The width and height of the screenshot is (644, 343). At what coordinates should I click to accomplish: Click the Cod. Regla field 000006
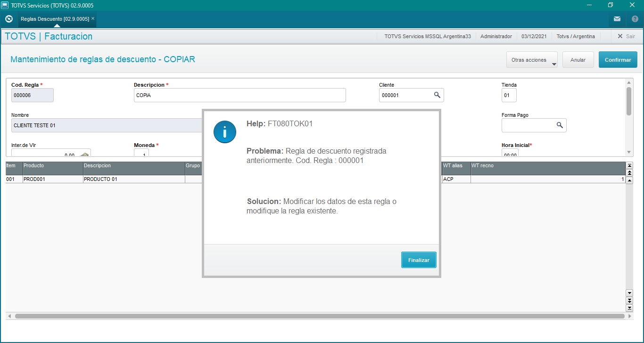tap(33, 95)
